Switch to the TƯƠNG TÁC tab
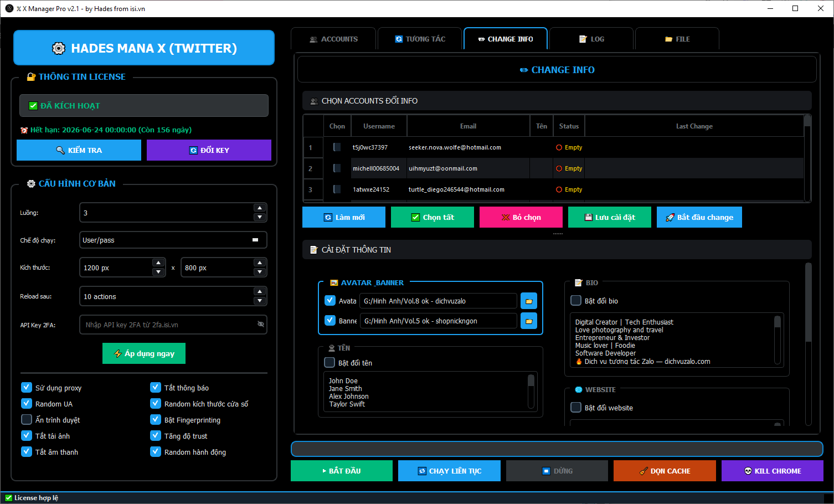 click(419, 39)
